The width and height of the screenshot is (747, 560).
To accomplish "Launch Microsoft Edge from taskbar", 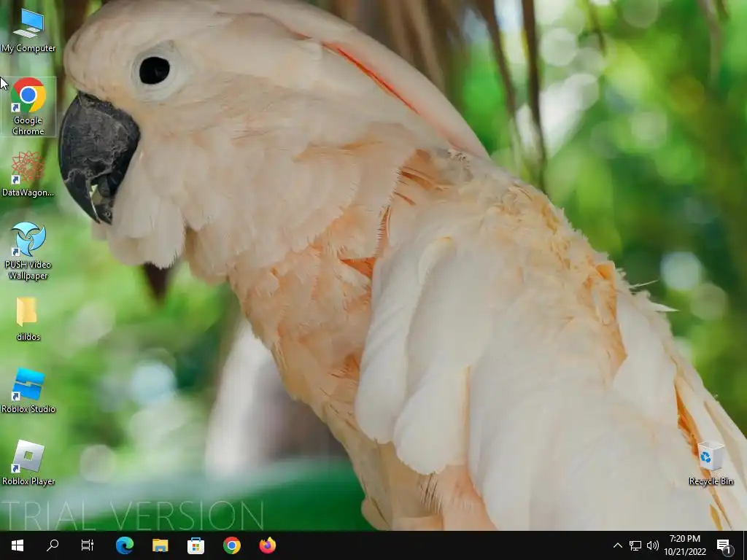I will click(124, 545).
